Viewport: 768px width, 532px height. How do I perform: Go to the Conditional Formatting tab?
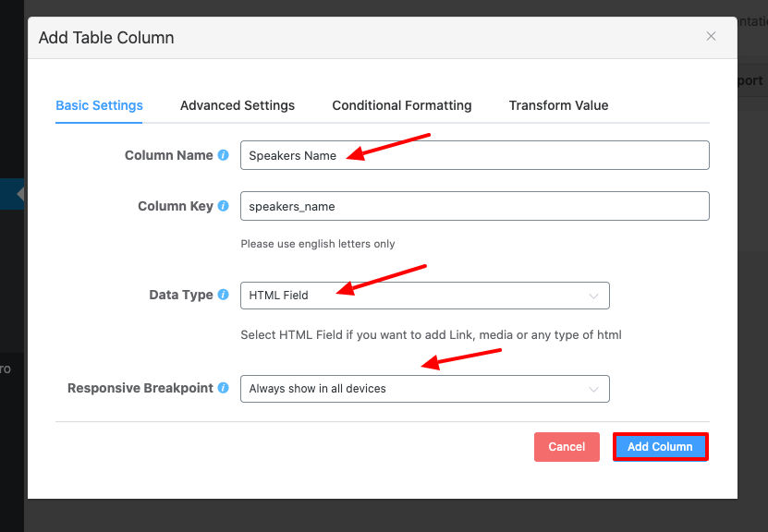pos(402,105)
